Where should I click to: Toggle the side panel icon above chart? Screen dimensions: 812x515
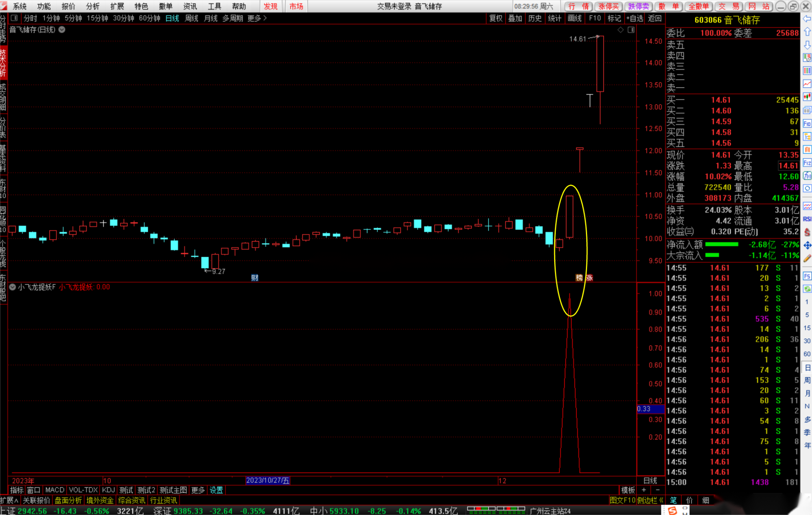631,30
